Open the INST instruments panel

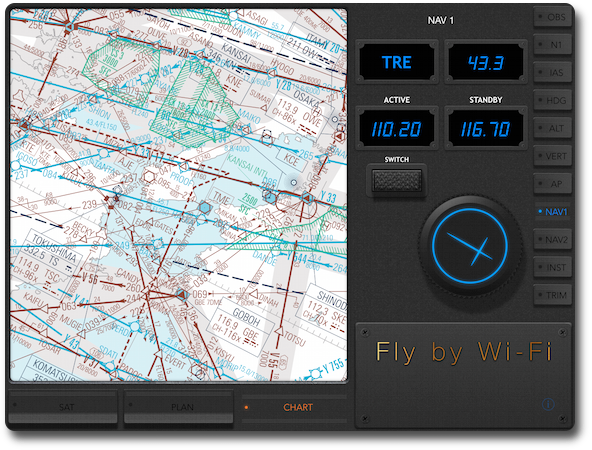[x=552, y=268]
